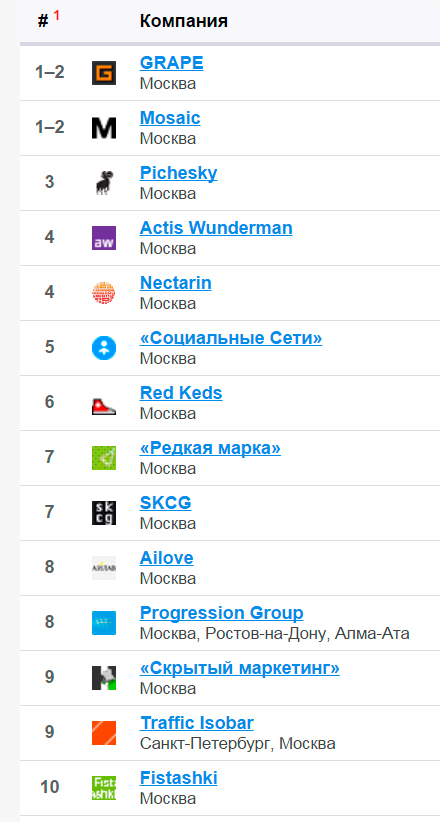Open the Actis Wunderman link
Viewport: 440px width, 822px height.
tap(216, 228)
